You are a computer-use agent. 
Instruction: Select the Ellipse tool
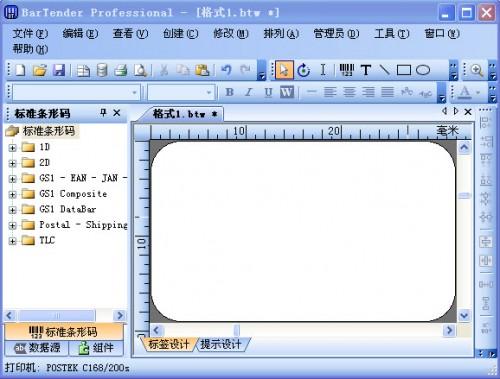(x=423, y=70)
